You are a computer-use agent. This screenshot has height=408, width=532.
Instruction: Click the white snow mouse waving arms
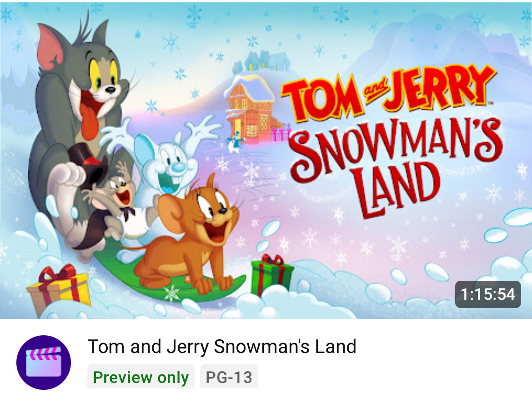point(163,163)
